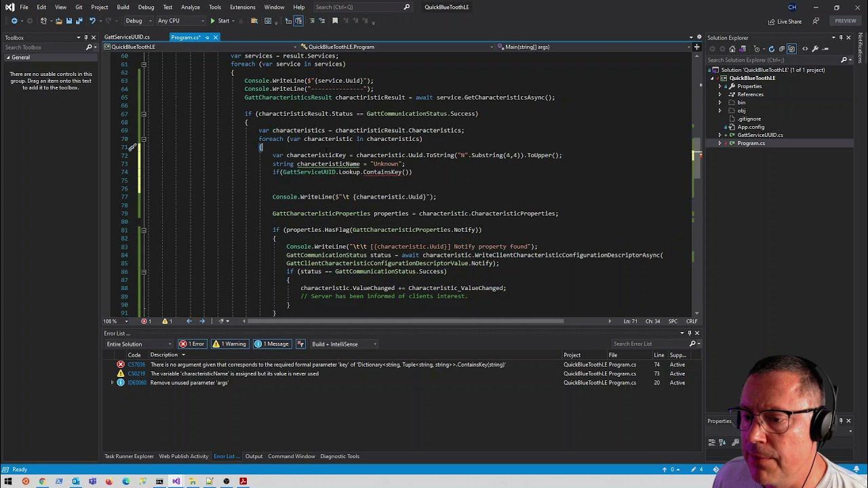Click the Chrome icon in taskbar
The width and height of the screenshot is (868, 488).
(42, 481)
